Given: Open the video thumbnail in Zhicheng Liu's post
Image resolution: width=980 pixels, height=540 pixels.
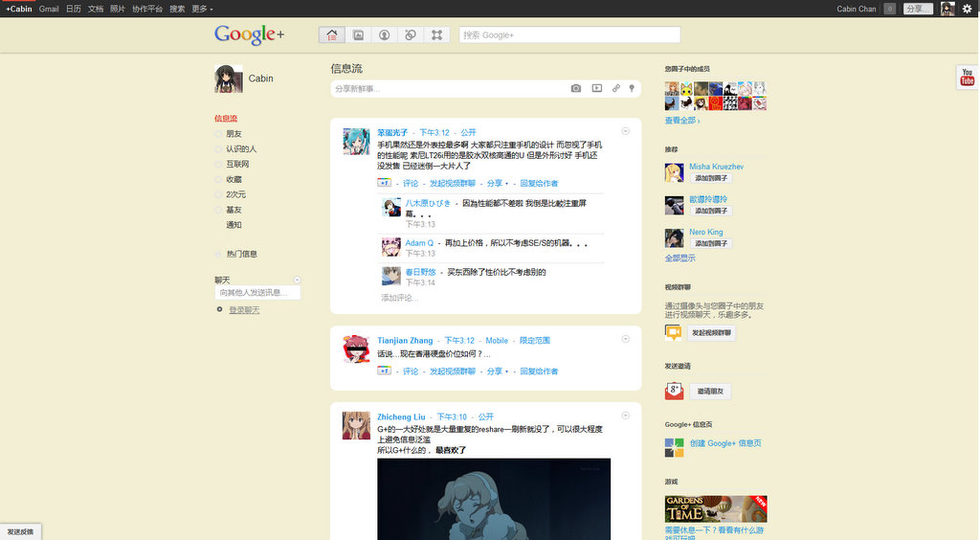Looking at the screenshot, I should tap(494, 499).
